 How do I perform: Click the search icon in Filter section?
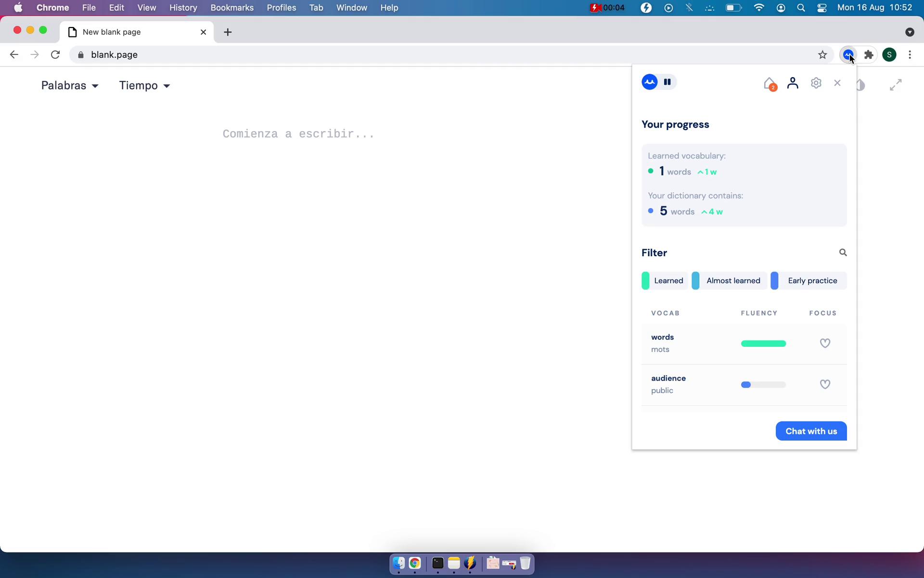point(843,252)
